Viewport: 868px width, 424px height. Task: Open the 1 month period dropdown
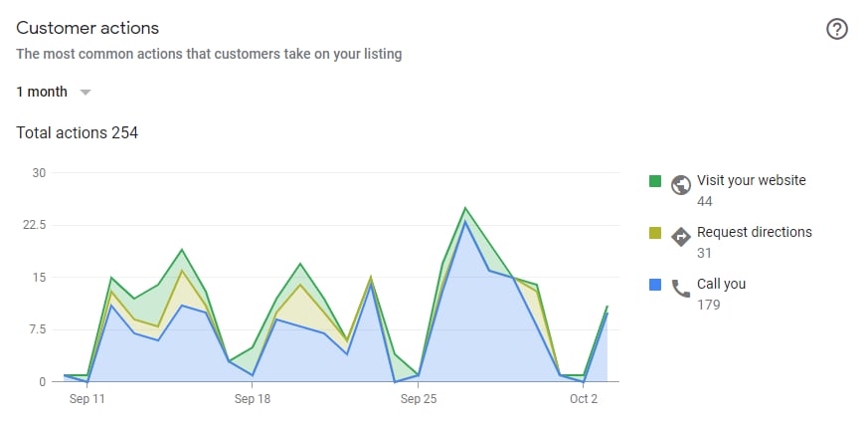(42, 92)
